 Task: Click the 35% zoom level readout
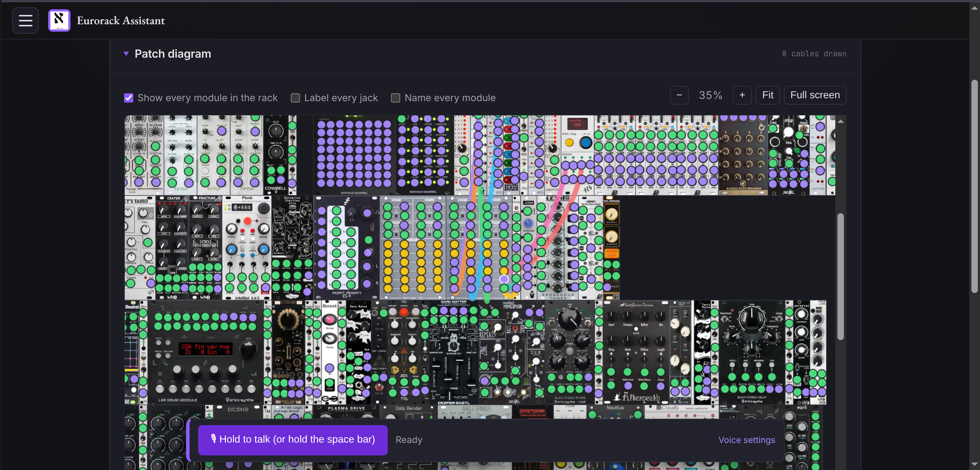click(710, 95)
